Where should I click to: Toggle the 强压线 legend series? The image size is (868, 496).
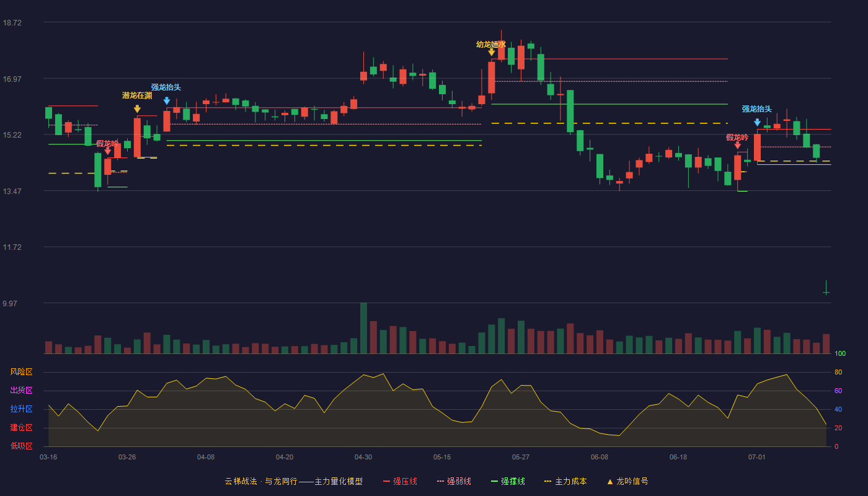tap(400, 481)
